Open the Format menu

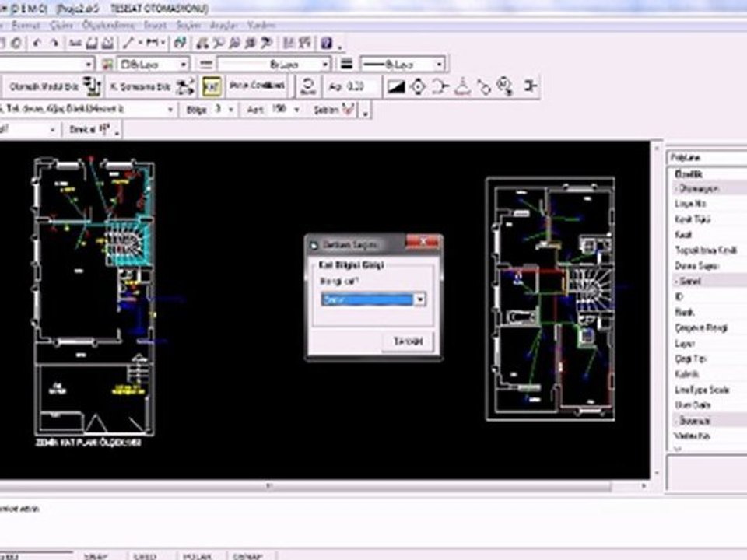click(x=26, y=24)
